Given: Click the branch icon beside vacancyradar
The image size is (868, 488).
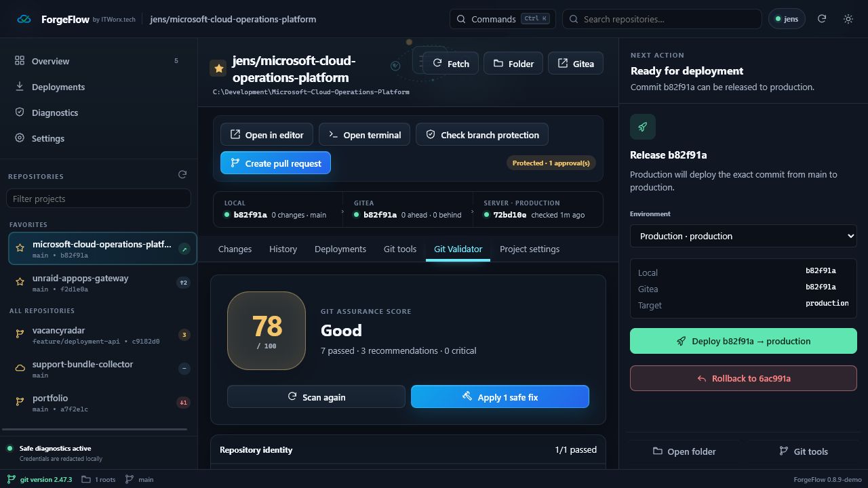Looking at the screenshot, I should 20,334.
